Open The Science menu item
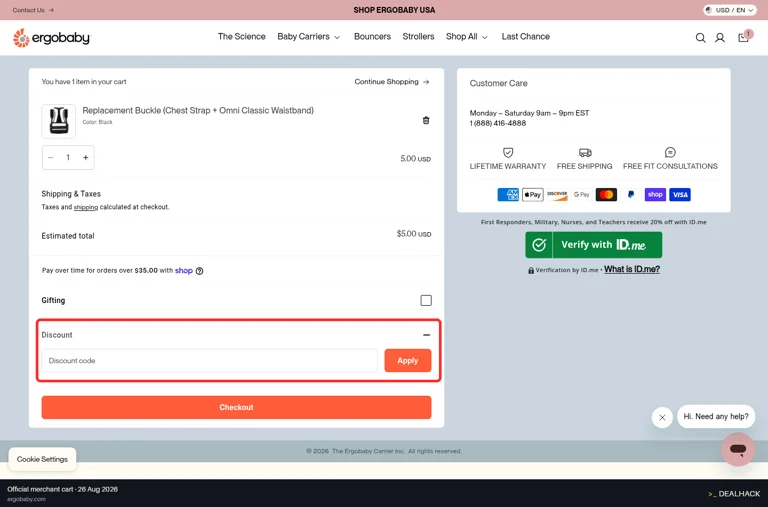 pyautogui.click(x=241, y=37)
